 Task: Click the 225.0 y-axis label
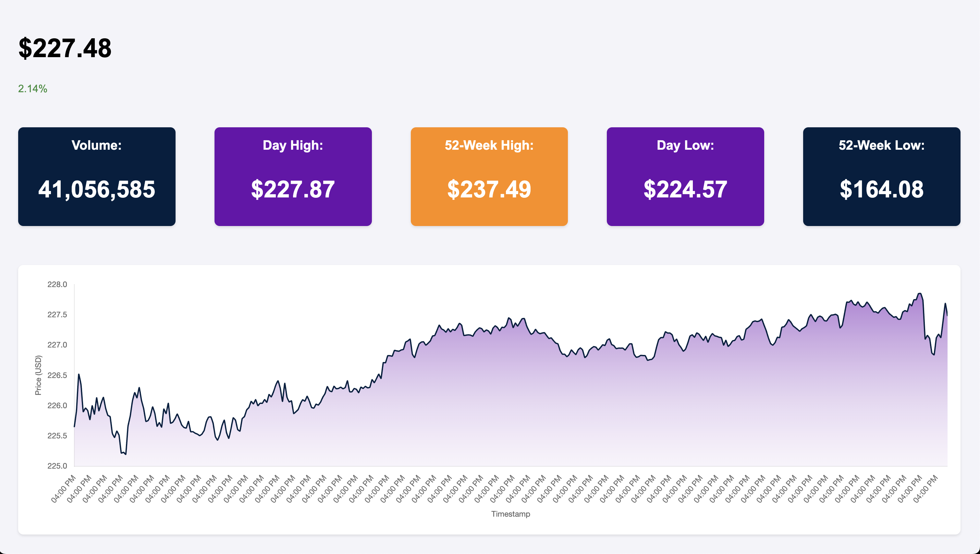click(x=57, y=466)
